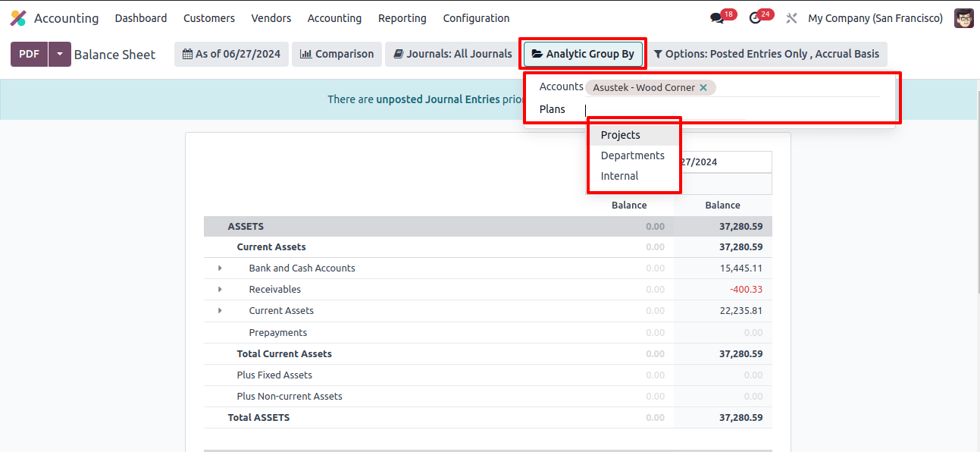Open the Comparison filter
This screenshot has width=980, height=452.
[x=337, y=54]
